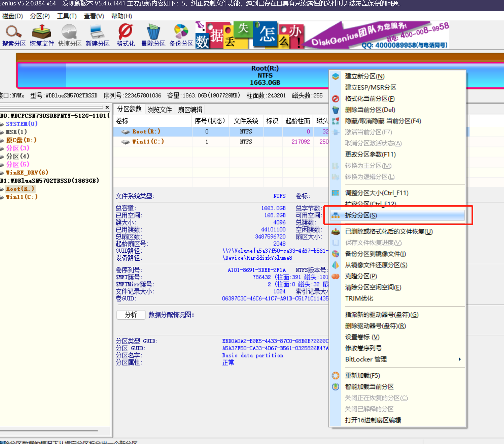Click the reload icon beside 重新加载(F5)

(x=336, y=376)
